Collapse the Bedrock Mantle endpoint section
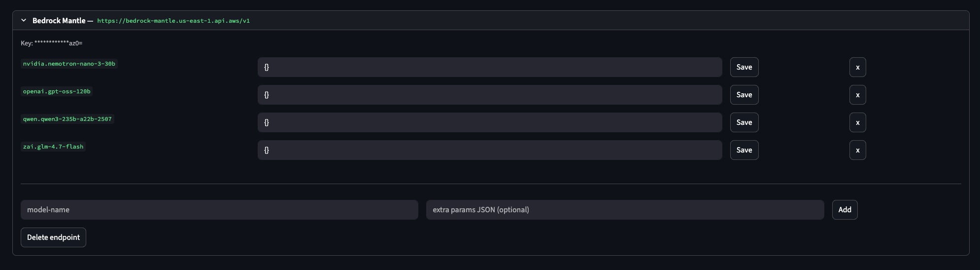The width and height of the screenshot is (980, 270). pos(24,20)
